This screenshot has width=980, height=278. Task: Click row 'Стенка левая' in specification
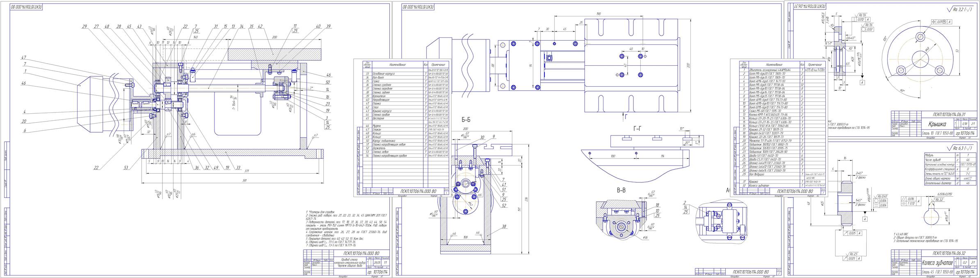point(406,152)
